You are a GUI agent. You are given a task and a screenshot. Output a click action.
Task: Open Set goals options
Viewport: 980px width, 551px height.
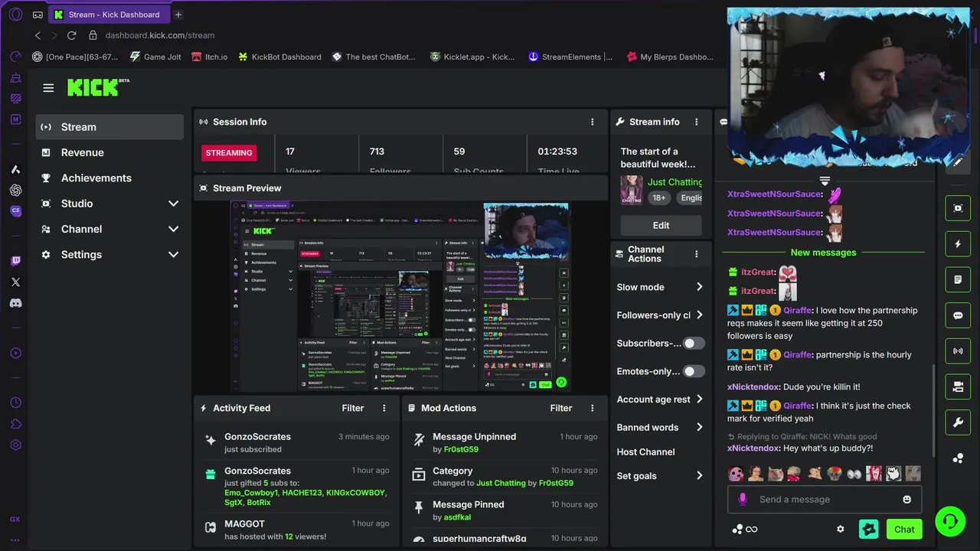tap(661, 476)
